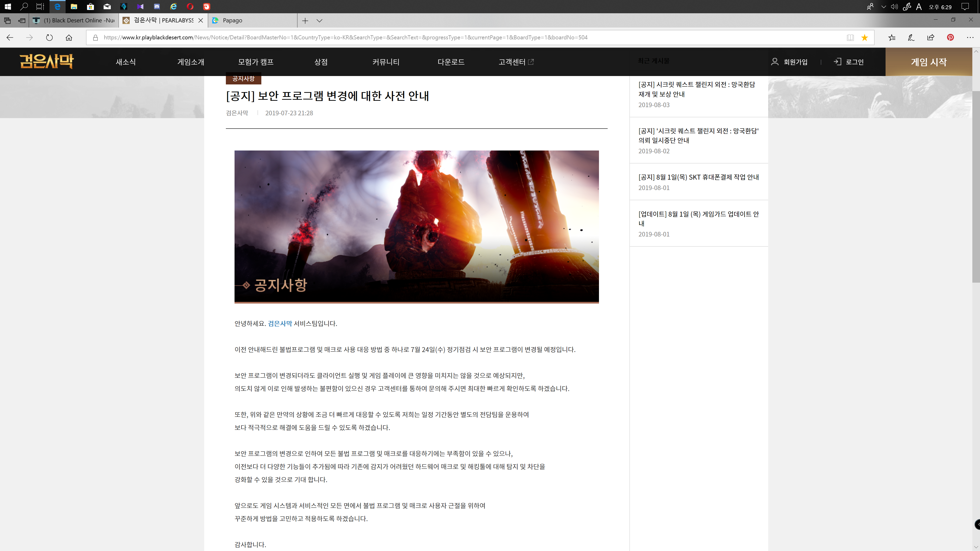
Task: Launch Opera from the taskbar
Action: pyautogui.click(x=190, y=6)
